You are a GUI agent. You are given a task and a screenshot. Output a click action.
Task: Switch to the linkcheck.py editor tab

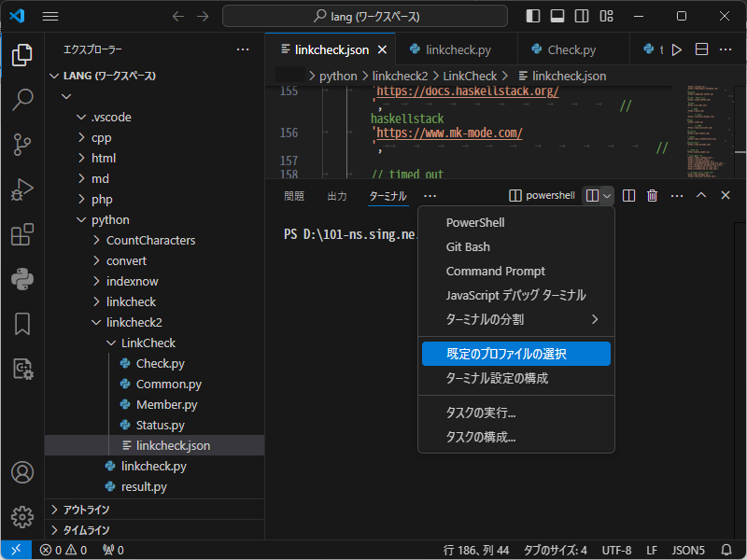pyautogui.click(x=458, y=49)
